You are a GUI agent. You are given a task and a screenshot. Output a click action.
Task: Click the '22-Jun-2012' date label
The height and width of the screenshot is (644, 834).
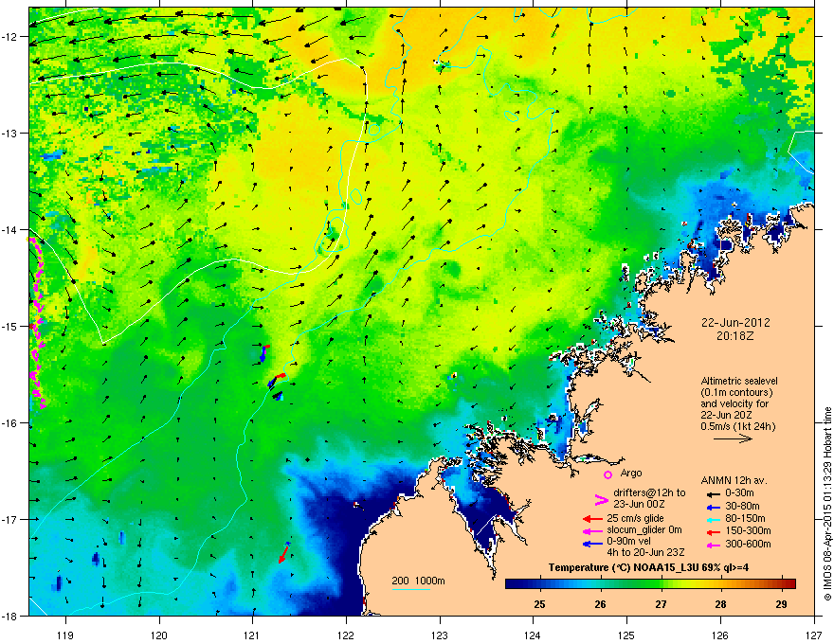[735, 323]
